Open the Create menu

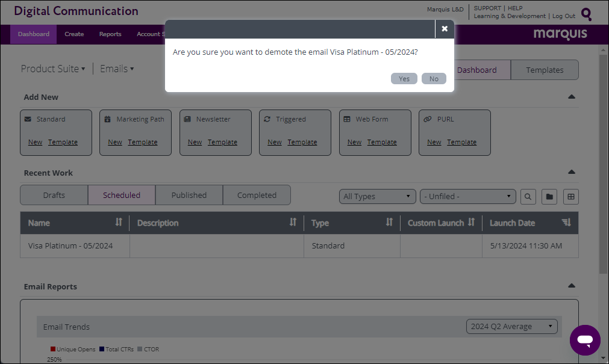coord(74,34)
